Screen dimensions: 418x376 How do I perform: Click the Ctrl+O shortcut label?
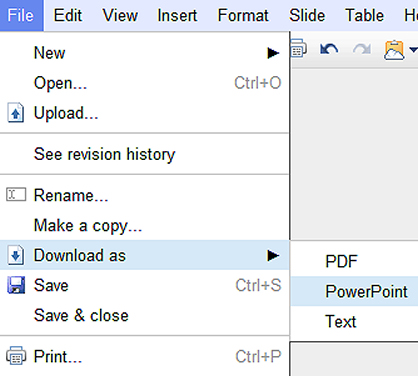tap(258, 83)
